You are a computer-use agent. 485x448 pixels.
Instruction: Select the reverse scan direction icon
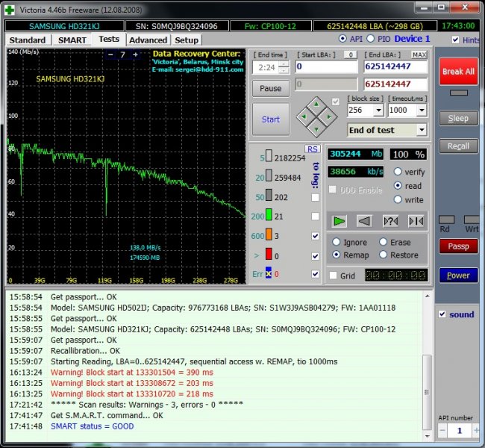(x=365, y=221)
